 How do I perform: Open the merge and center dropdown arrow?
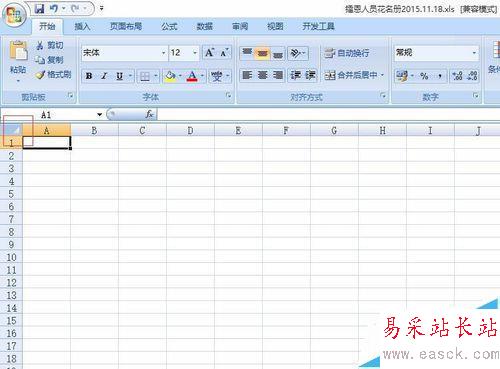pyautogui.click(x=382, y=75)
